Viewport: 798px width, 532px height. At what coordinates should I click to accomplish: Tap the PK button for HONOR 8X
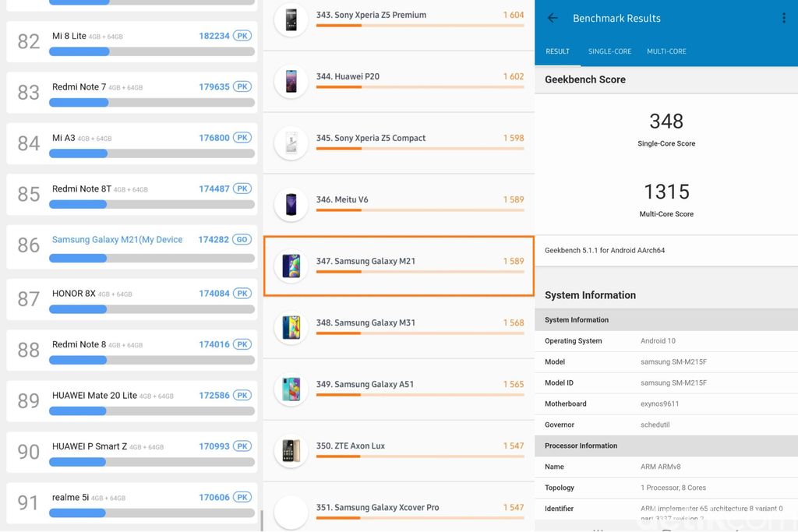(242, 294)
